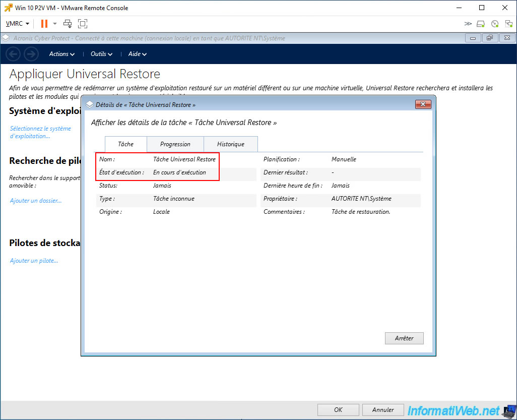
Task: Open the Actions menu
Action: click(61, 54)
